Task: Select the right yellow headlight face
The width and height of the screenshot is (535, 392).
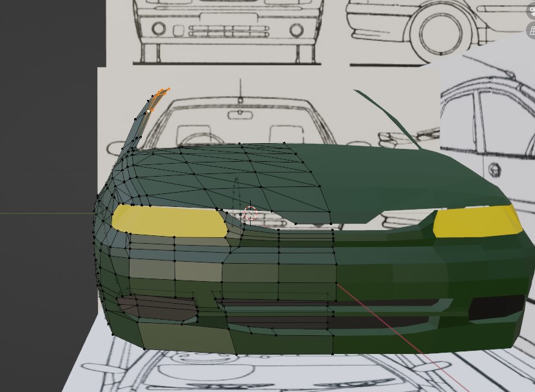Action: tap(476, 221)
